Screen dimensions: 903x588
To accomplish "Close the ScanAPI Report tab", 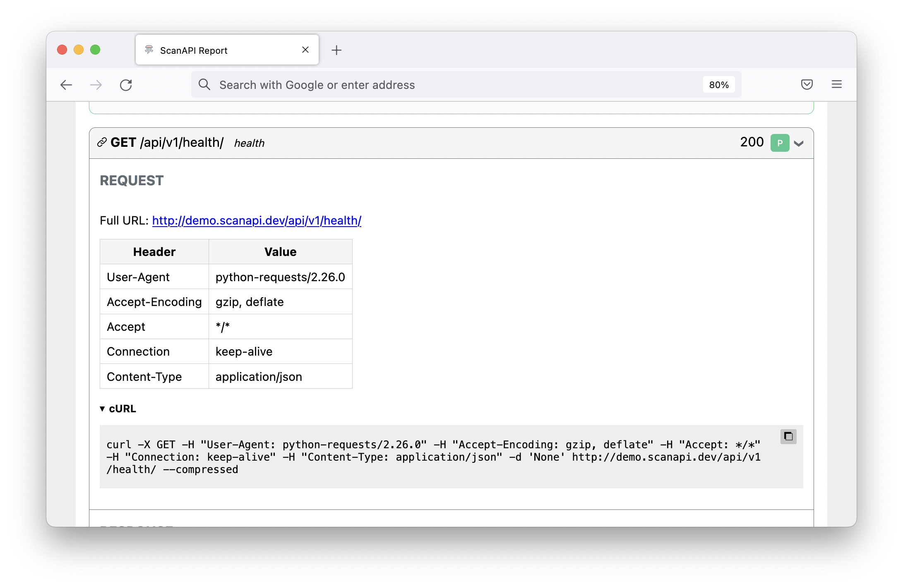I will [305, 50].
